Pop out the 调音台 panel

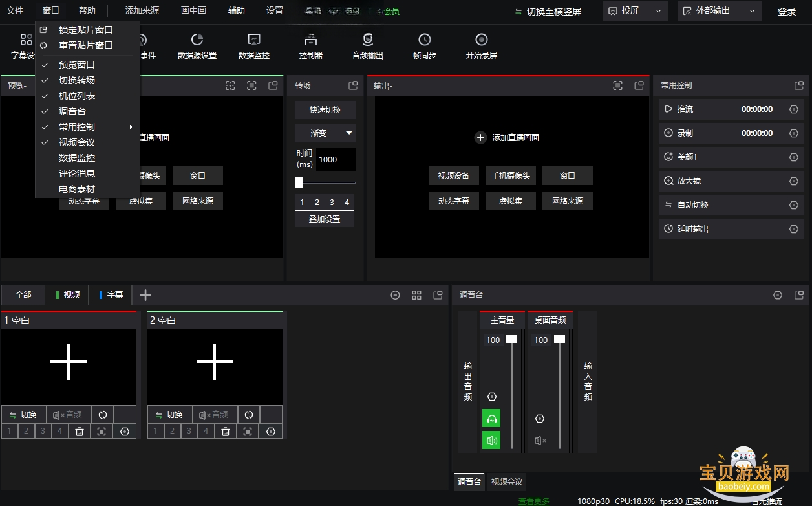coord(799,295)
